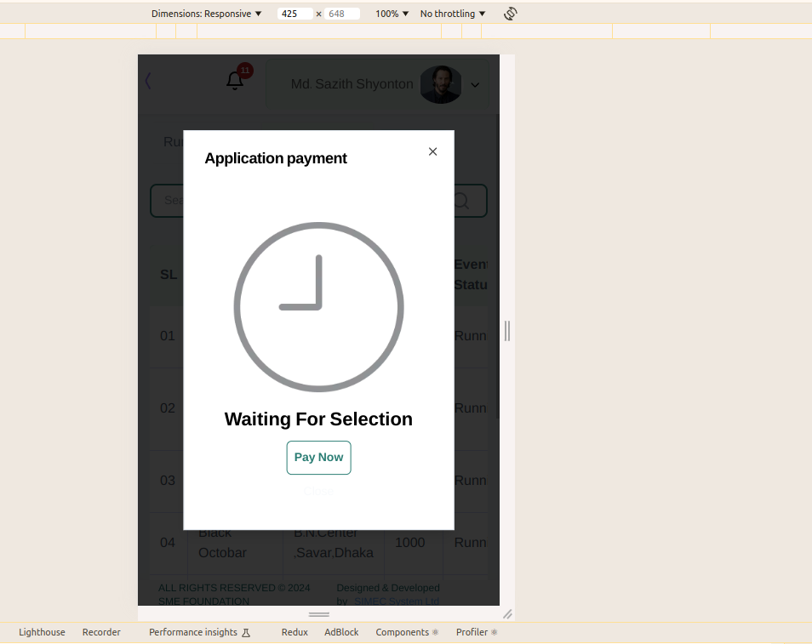Open the Dimensions: Responsive dropdown
This screenshot has height=644, width=812.
pyautogui.click(x=206, y=14)
